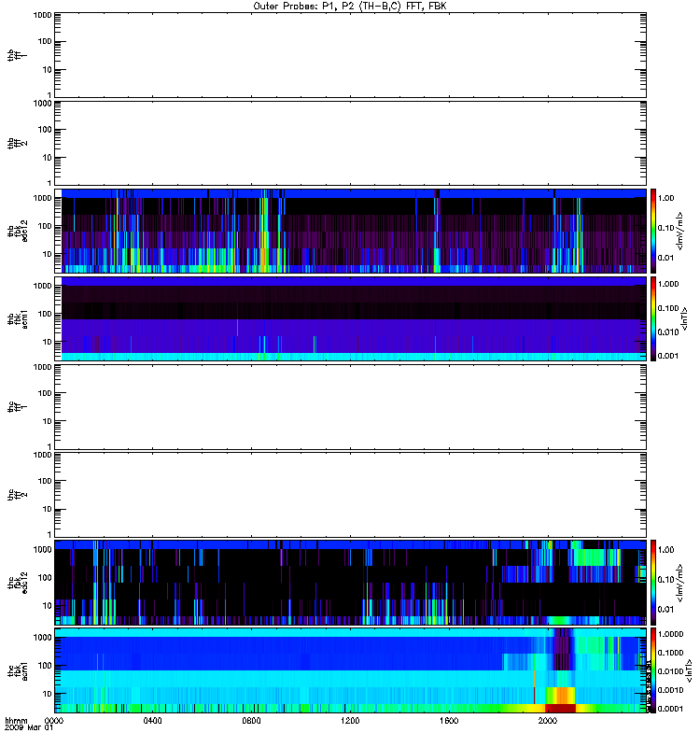Click the red burst in thc fbk scm1 spectrogram

click(561, 708)
